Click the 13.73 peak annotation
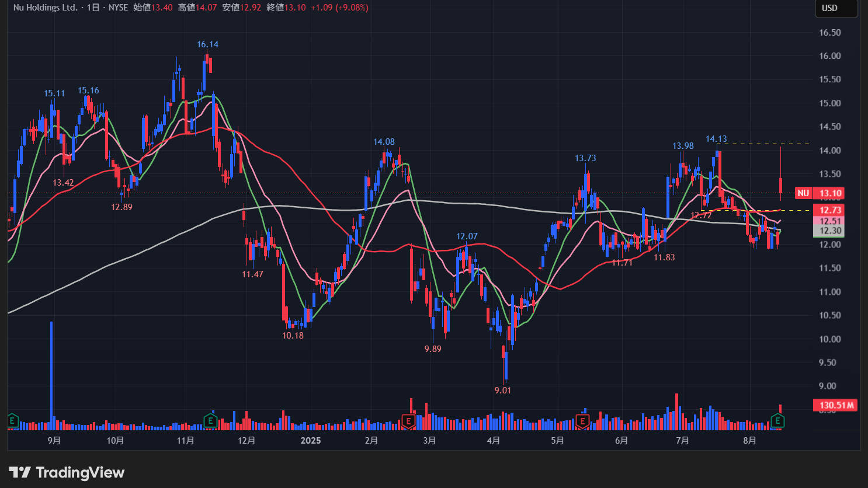Screen dimensions: 868x488 pos(585,158)
